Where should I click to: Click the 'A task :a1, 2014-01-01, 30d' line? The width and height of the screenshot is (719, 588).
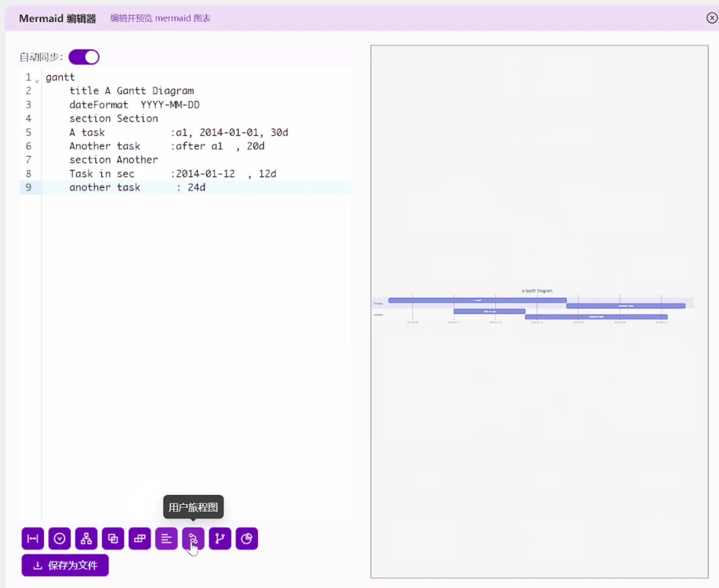click(x=179, y=132)
